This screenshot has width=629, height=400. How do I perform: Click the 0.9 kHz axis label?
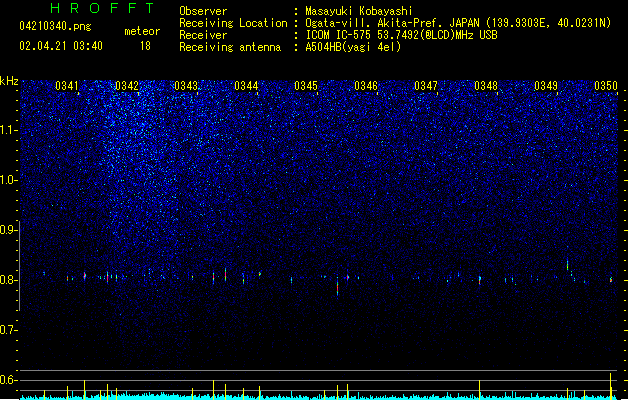pos(8,230)
